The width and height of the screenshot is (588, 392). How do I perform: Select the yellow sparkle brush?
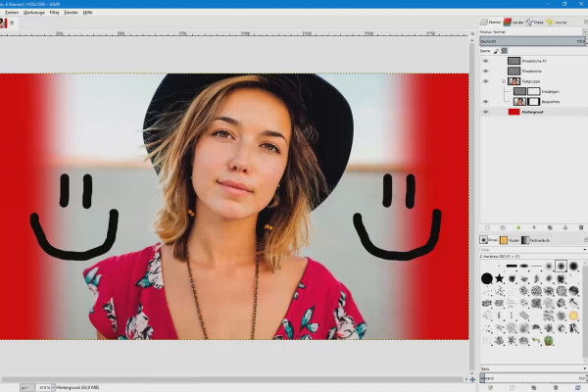coord(573,316)
